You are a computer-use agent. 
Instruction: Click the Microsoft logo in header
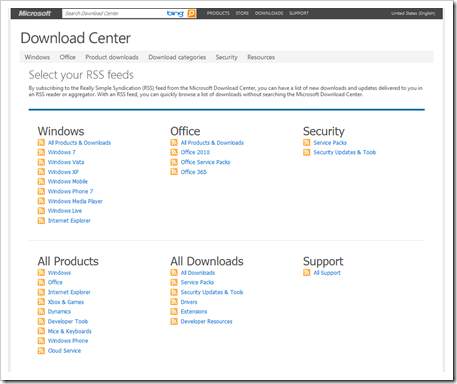coord(35,13)
